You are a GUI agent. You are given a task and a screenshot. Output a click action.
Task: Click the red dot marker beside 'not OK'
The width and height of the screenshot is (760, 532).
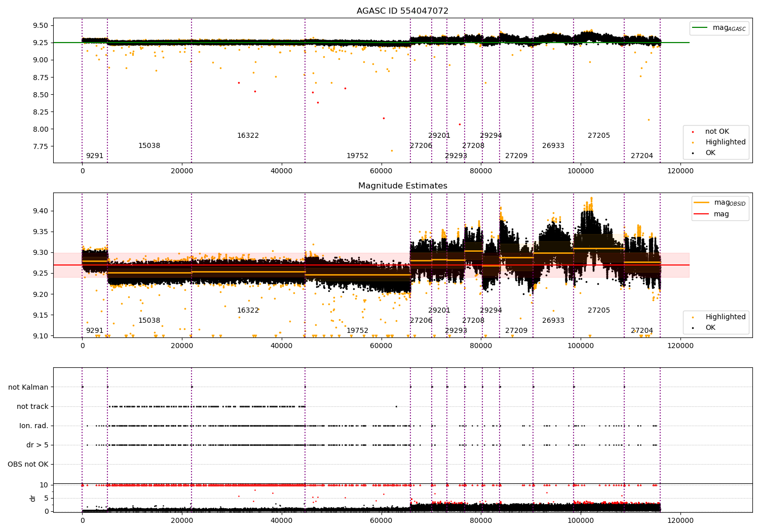(x=693, y=132)
